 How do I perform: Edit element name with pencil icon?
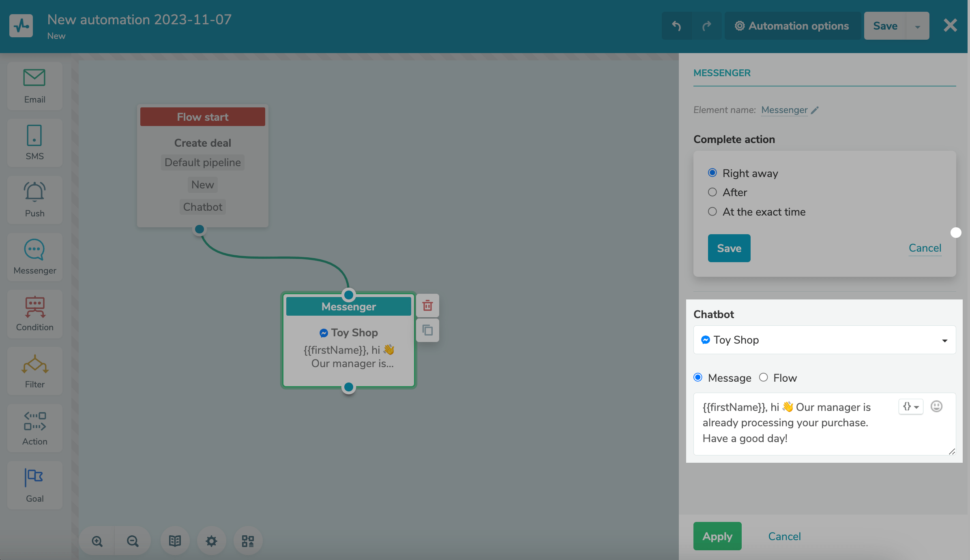(x=815, y=110)
